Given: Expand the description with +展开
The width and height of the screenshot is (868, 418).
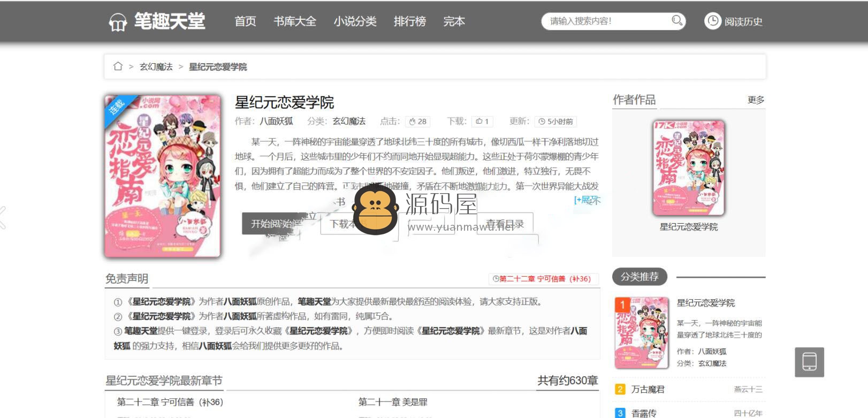Looking at the screenshot, I should tap(587, 200).
